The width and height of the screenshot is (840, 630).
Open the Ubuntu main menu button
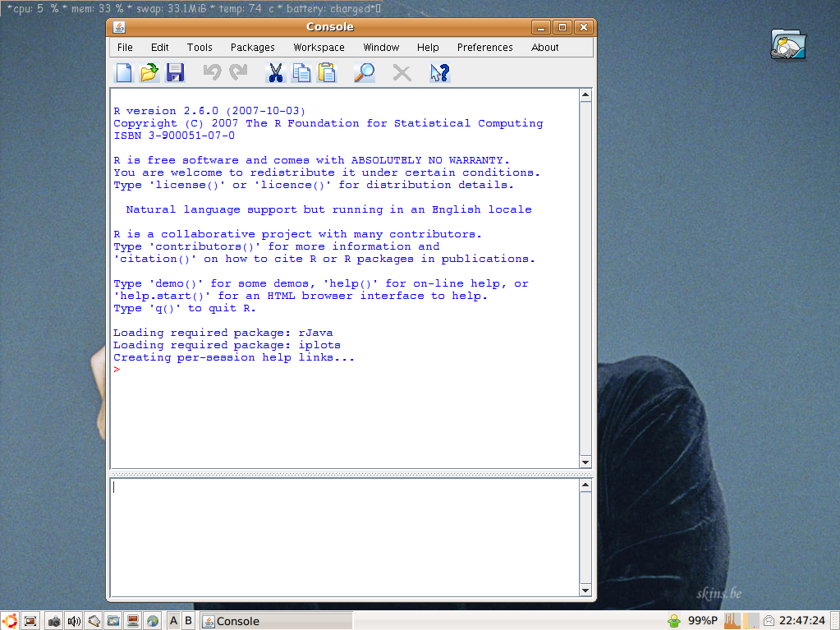click(10, 621)
